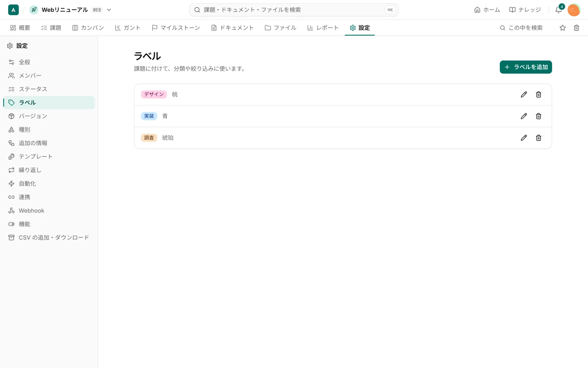This screenshot has height=368, width=588.
Task: Open 全般 settings in sidebar
Action: [x=49, y=62]
